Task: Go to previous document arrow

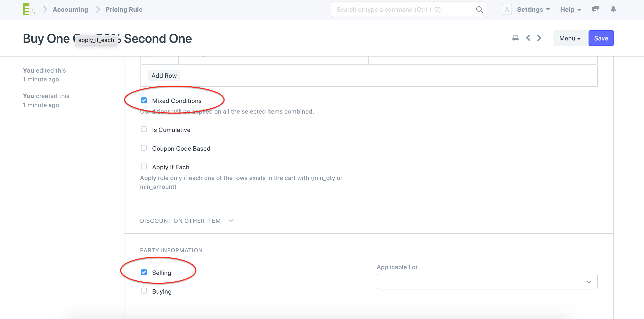Action: tap(528, 38)
